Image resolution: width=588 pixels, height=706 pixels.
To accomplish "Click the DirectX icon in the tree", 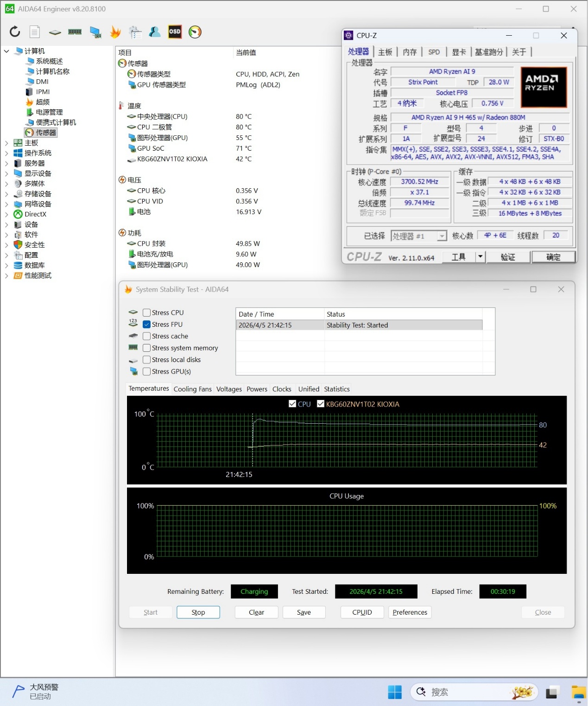I will click(x=18, y=214).
